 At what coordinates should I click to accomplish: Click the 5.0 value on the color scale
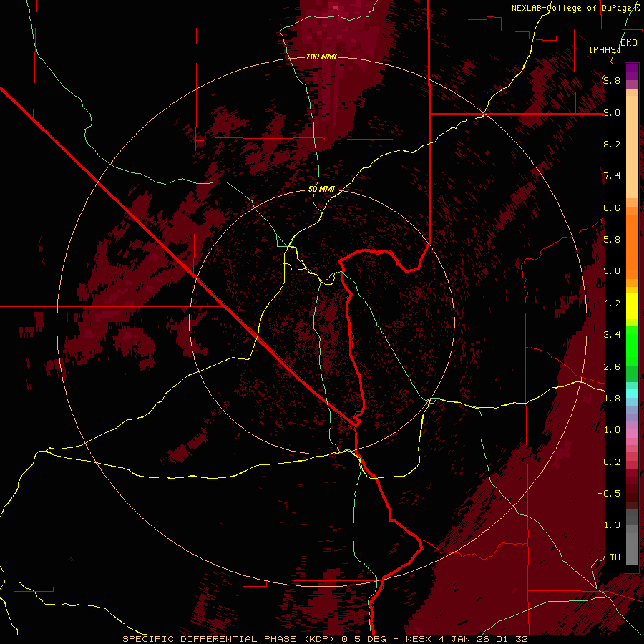coord(612,271)
